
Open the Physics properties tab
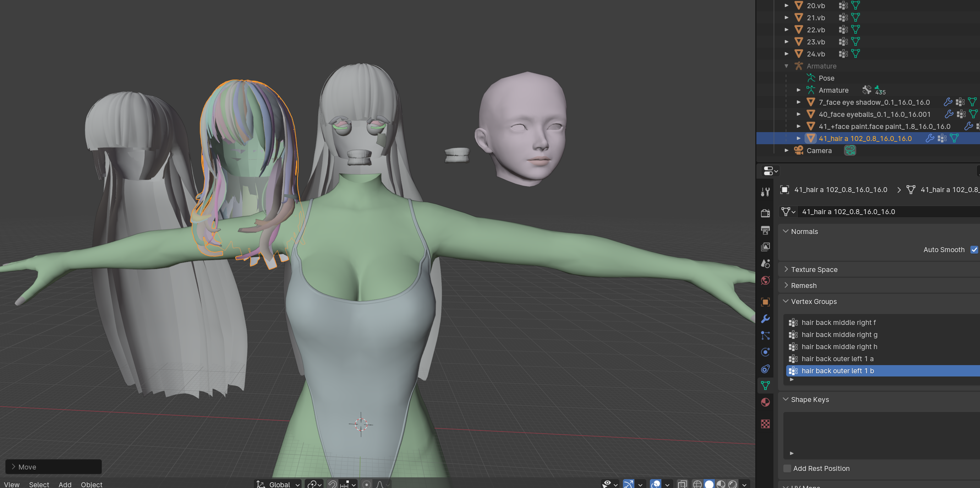(765, 352)
